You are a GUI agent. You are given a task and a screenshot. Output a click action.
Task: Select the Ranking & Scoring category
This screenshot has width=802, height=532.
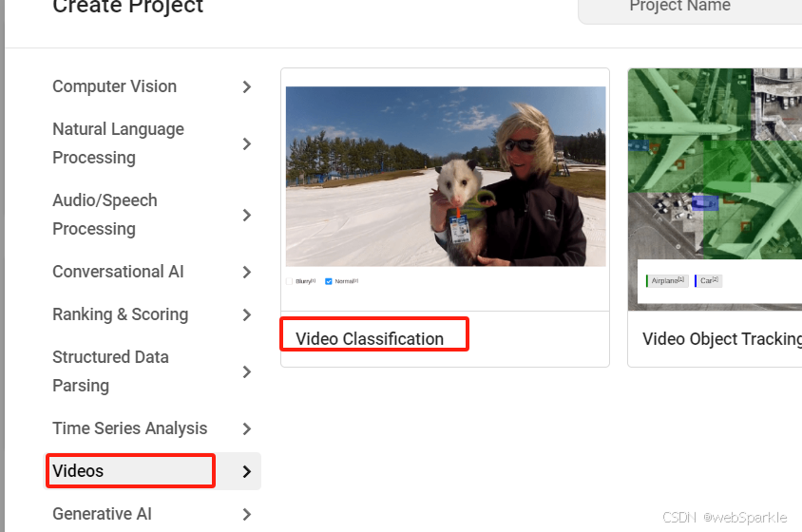(120, 314)
